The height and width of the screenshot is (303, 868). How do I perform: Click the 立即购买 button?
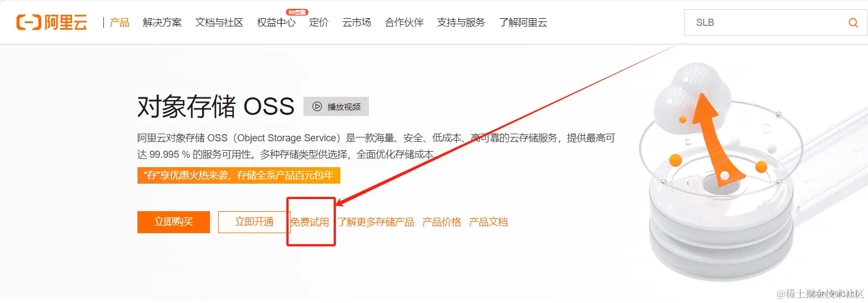pyautogui.click(x=174, y=222)
